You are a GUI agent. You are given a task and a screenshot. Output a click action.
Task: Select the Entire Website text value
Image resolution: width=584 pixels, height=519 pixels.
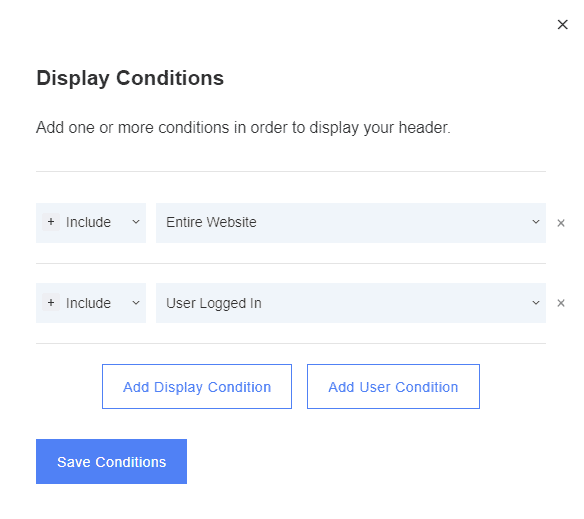[211, 222]
